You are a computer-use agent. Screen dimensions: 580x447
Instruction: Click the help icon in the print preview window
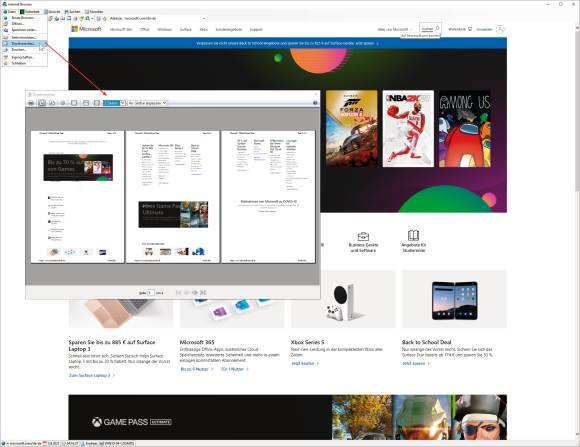point(315,103)
